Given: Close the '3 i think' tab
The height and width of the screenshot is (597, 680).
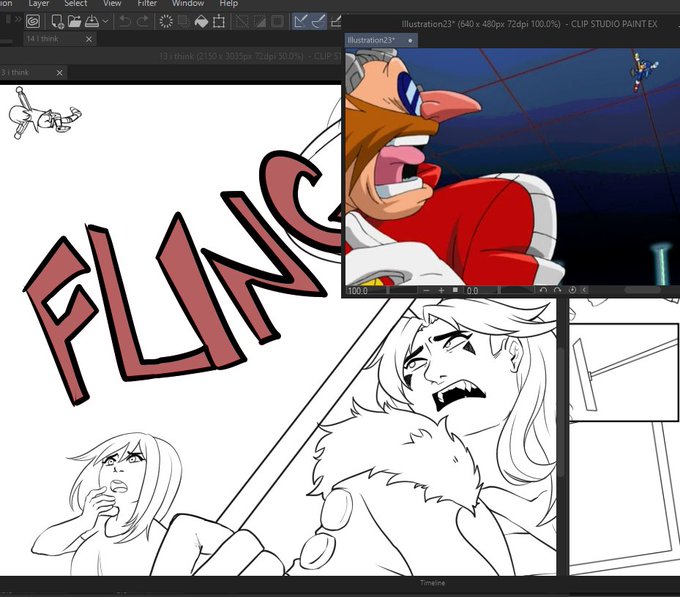Looking at the screenshot, I should 59,73.
